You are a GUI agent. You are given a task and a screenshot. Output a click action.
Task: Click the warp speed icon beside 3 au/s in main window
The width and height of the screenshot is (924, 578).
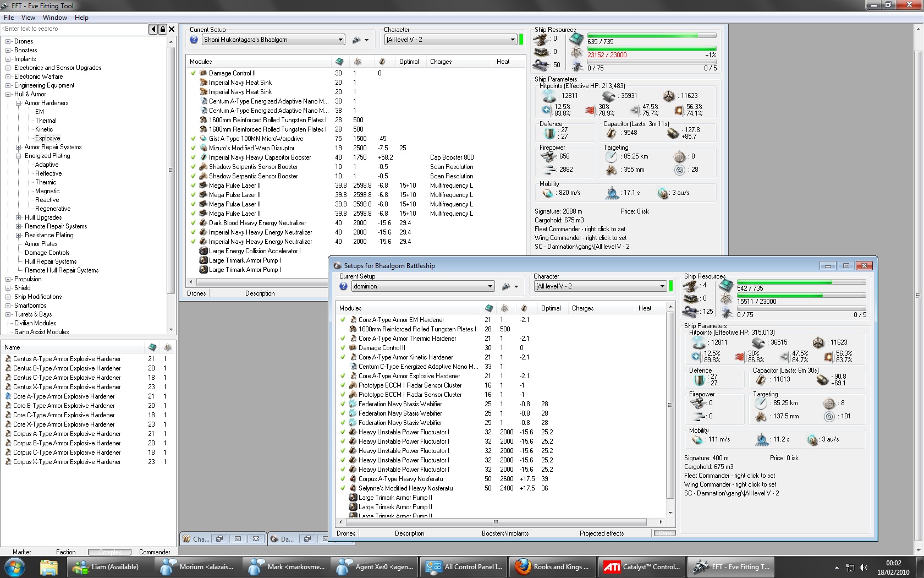pos(663,193)
